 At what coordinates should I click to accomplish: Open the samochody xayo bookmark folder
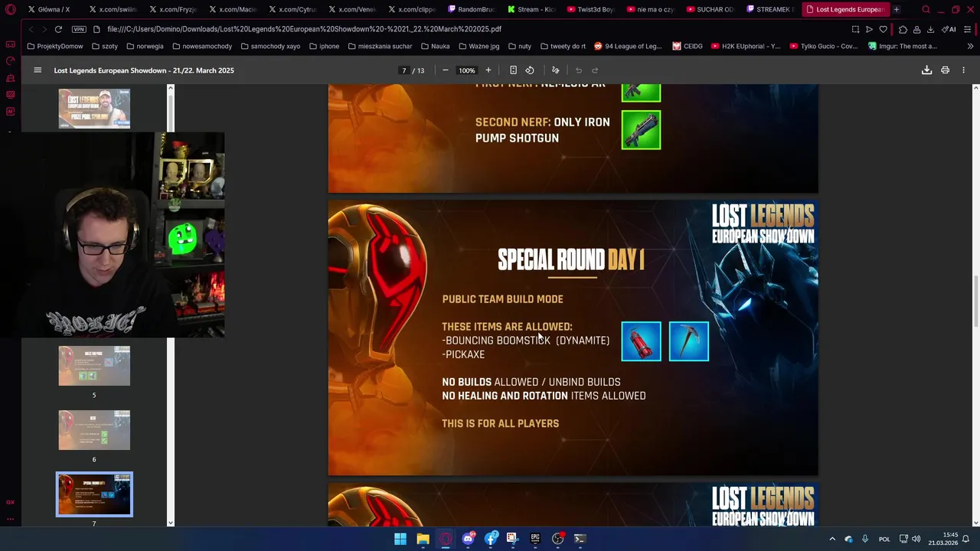[270, 46]
